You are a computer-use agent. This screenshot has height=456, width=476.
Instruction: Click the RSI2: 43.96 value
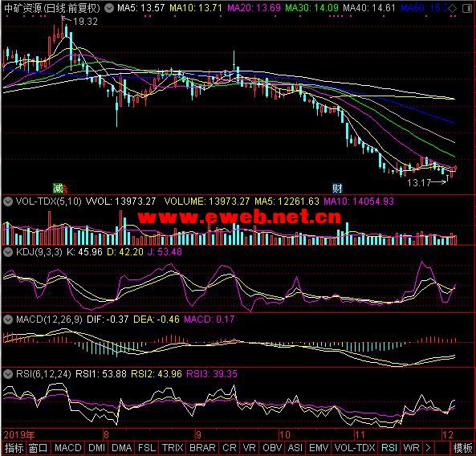pos(157,374)
